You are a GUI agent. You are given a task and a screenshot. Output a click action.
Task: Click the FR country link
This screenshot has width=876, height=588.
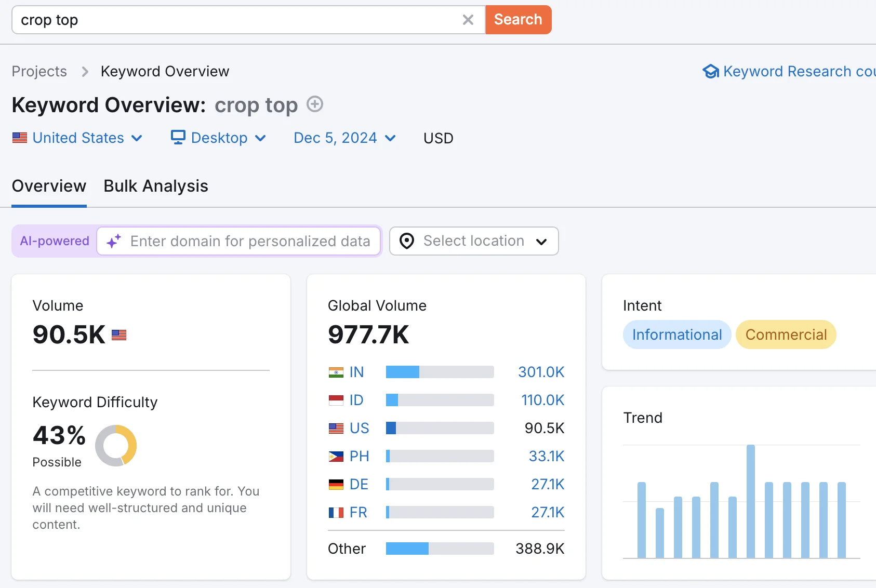coord(359,512)
